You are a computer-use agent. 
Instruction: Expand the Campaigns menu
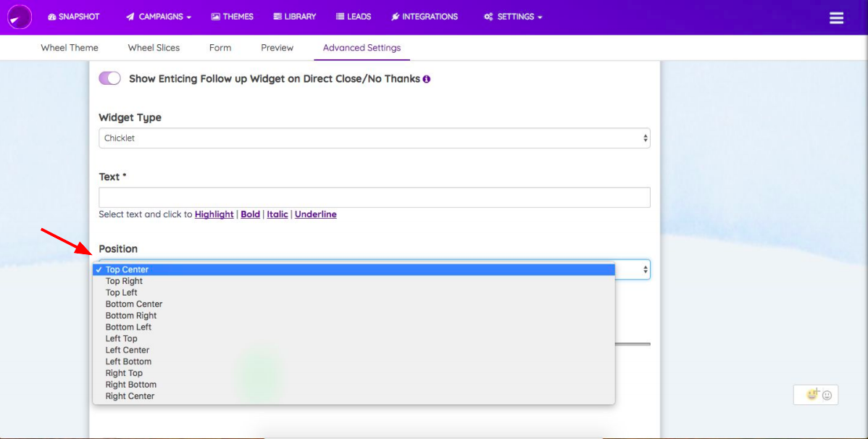point(159,17)
